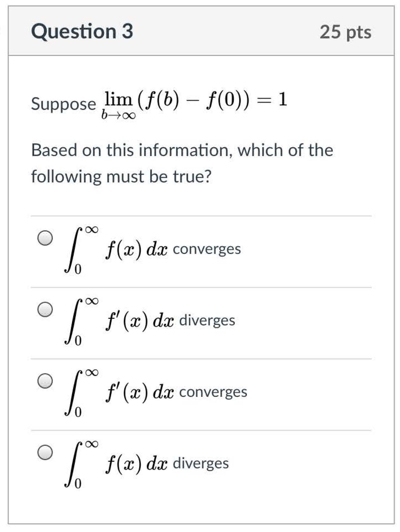The width and height of the screenshot is (400, 532).
Task: Mark the radio button for f(x) dx diverges
Action: [x=45, y=452]
